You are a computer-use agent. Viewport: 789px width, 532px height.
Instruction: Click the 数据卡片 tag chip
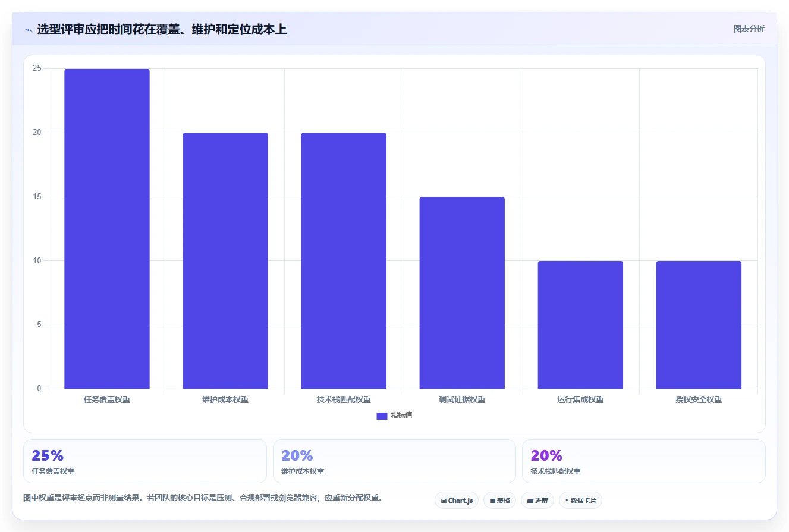tap(580, 500)
